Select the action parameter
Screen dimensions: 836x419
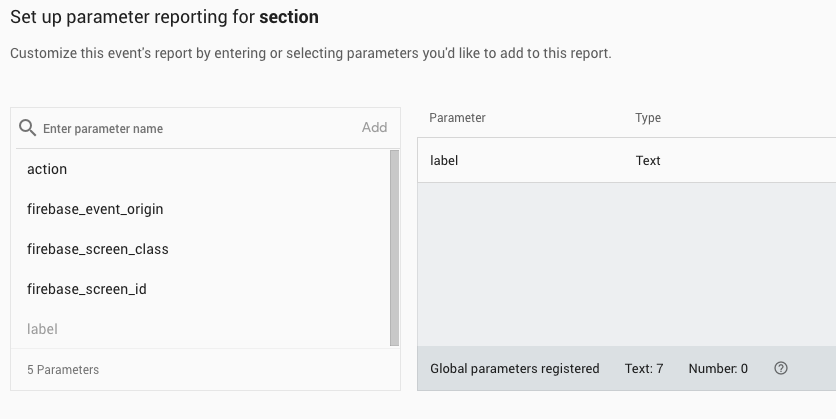click(47, 169)
